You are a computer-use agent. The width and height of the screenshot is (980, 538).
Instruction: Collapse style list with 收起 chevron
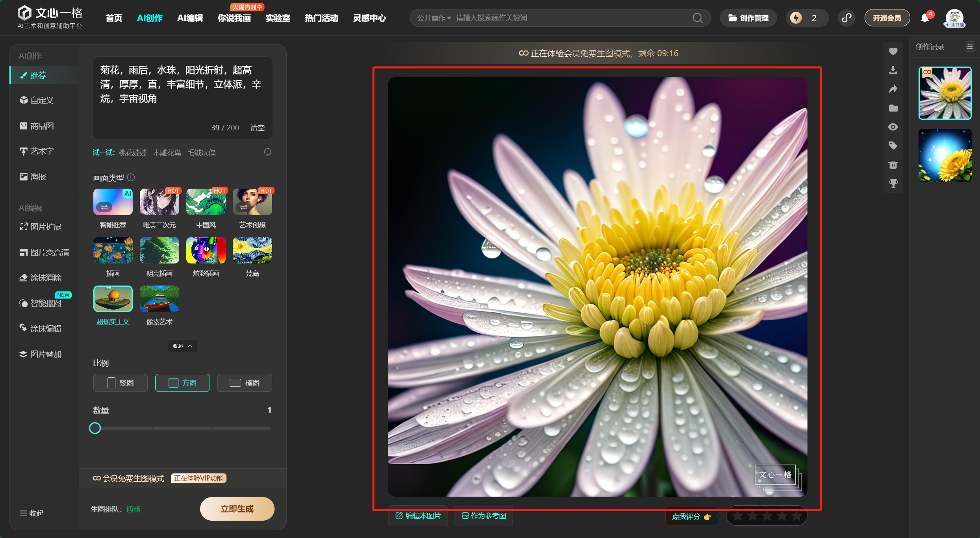click(182, 346)
